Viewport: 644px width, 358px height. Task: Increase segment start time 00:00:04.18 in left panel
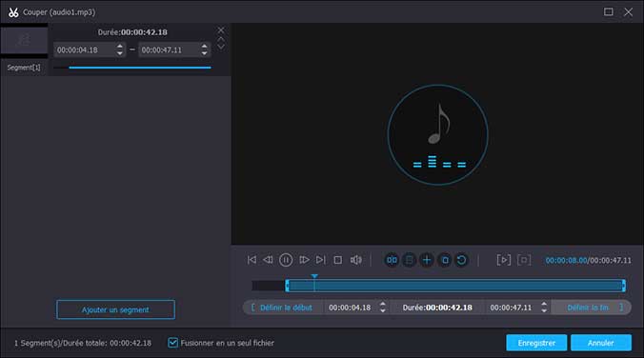coord(119,47)
